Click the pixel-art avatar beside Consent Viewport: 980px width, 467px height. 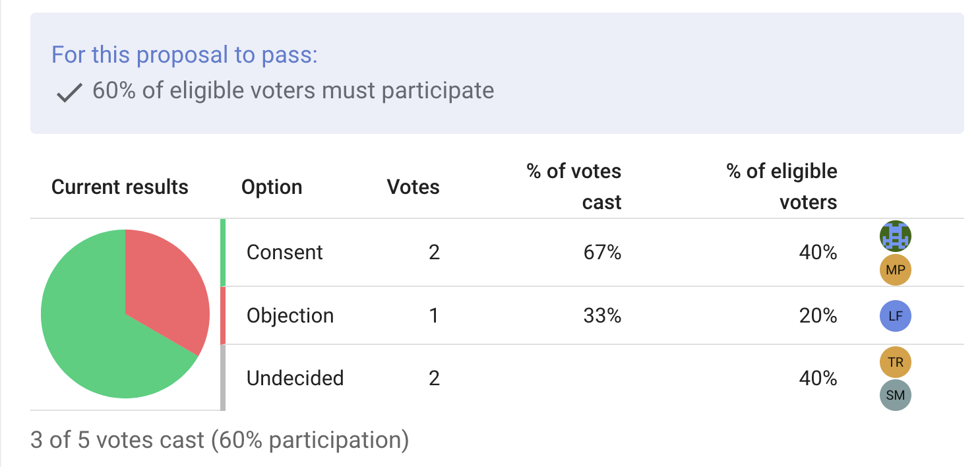pyautogui.click(x=895, y=235)
